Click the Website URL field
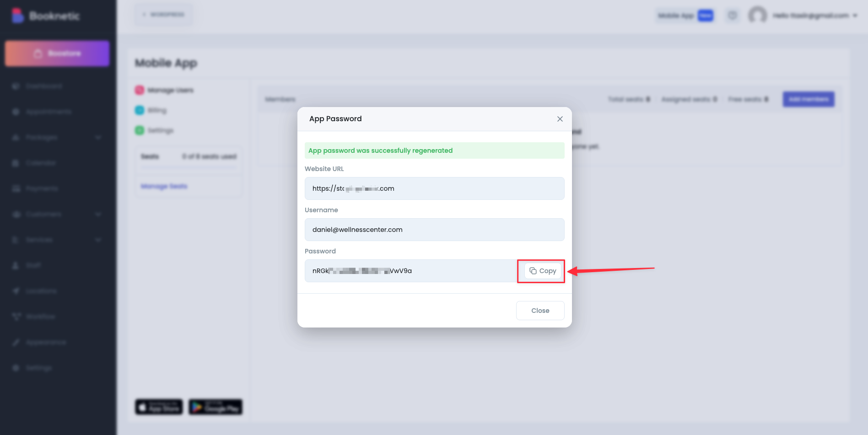 [434, 188]
